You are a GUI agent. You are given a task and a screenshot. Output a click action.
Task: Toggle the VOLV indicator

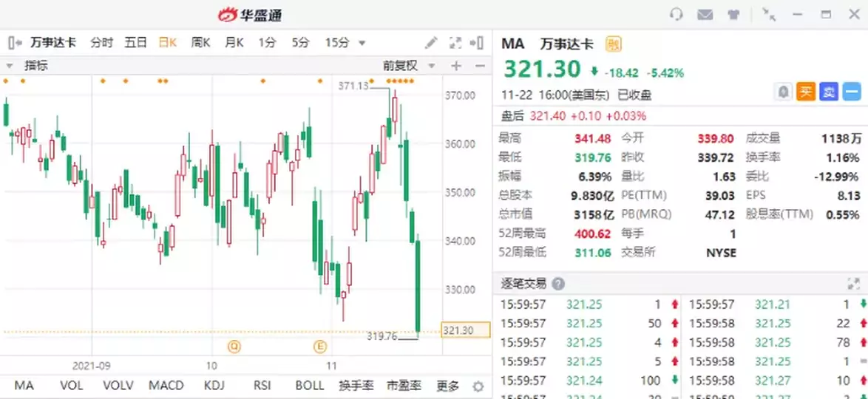(118, 385)
